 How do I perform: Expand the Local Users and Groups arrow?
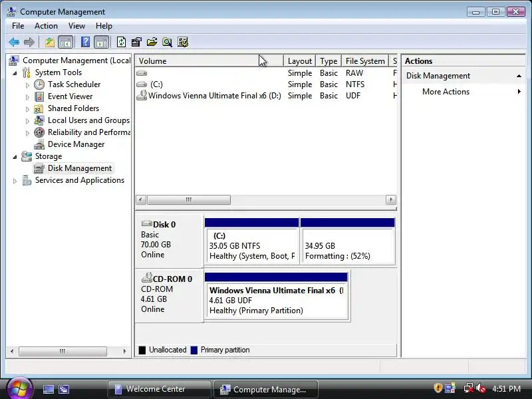click(27, 121)
